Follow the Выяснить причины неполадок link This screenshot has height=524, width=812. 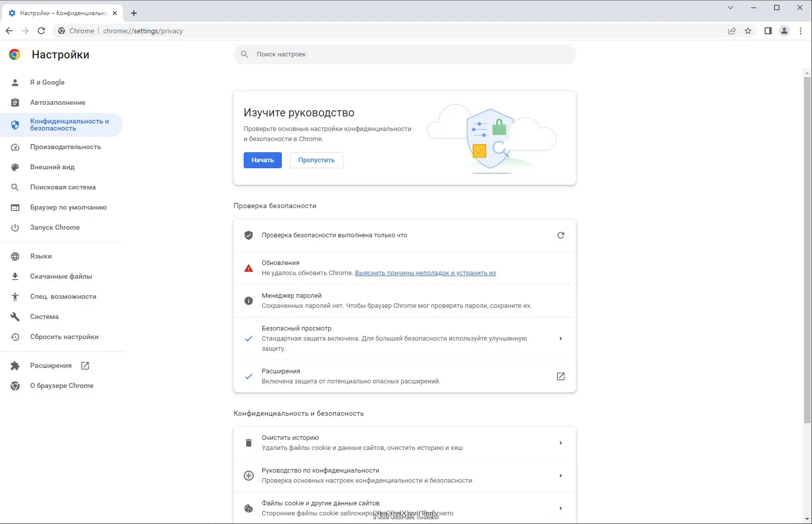pos(425,273)
